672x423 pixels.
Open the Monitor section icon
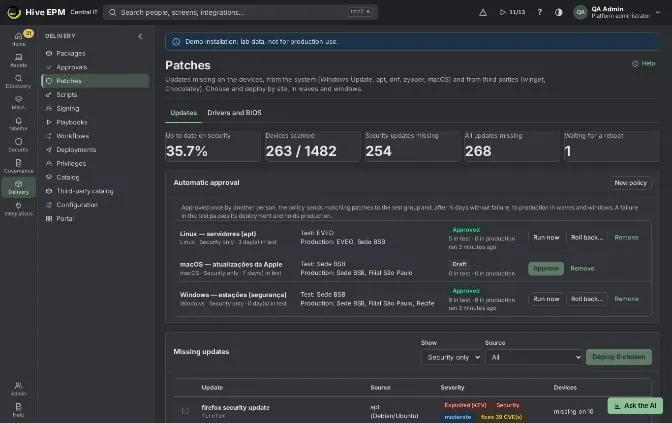[x=18, y=124]
